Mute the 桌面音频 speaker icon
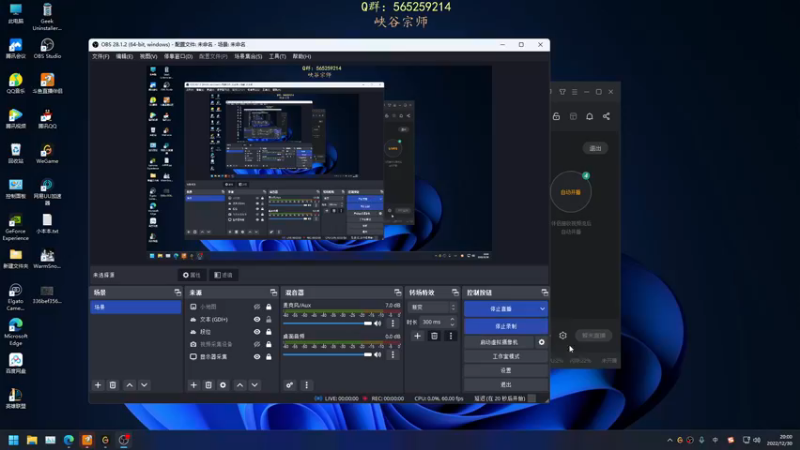 pos(378,355)
